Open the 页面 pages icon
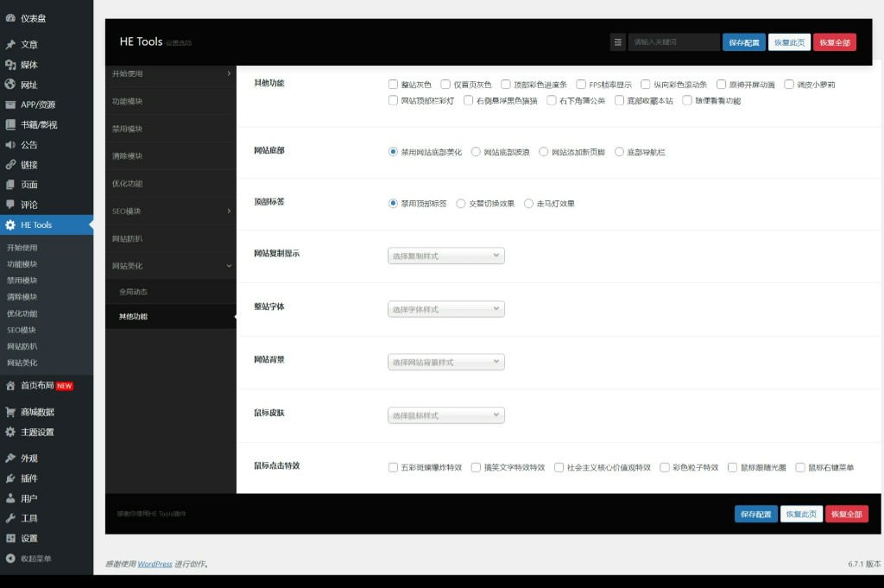 [10, 185]
